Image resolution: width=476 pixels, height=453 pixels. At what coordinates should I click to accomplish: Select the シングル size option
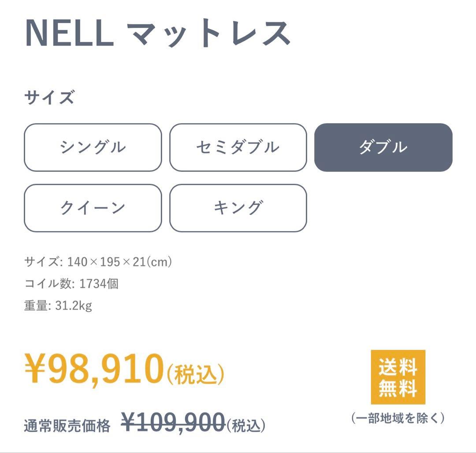pyautogui.click(x=93, y=148)
